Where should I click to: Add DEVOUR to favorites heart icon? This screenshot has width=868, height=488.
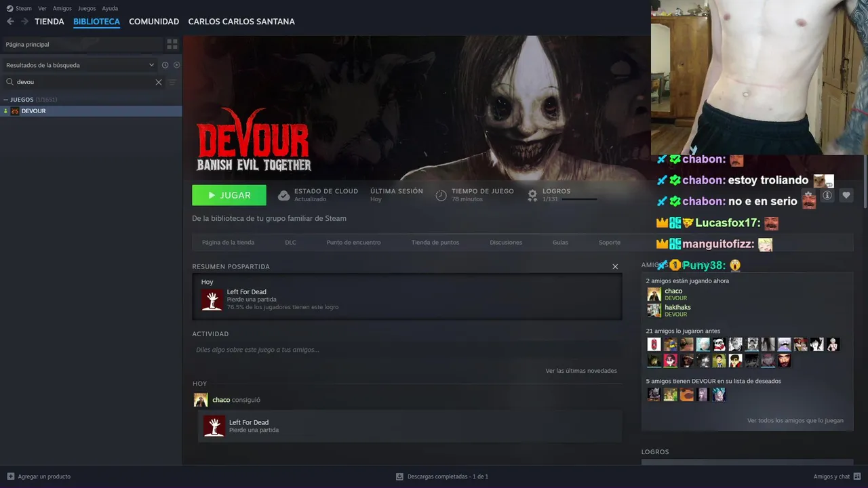pyautogui.click(x=846, y=195)
